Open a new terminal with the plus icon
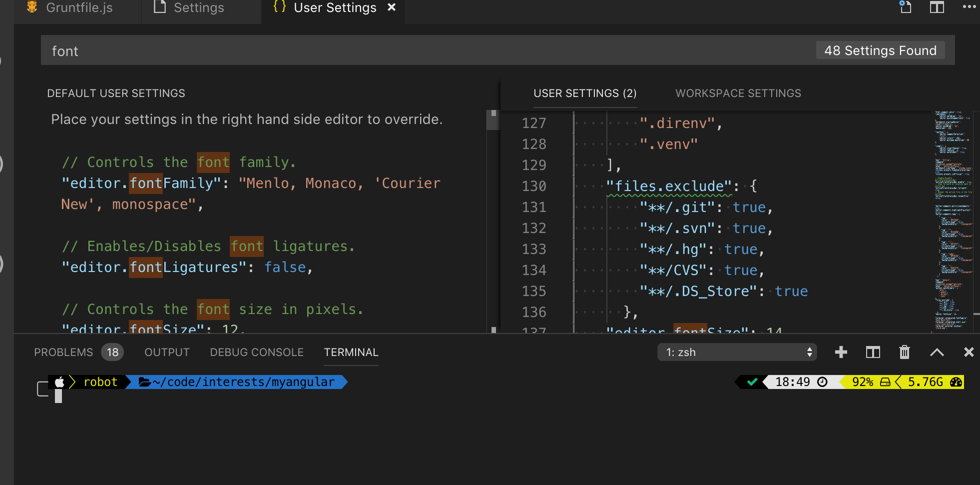Screen dimensions: 980x485 coord(841,352)
